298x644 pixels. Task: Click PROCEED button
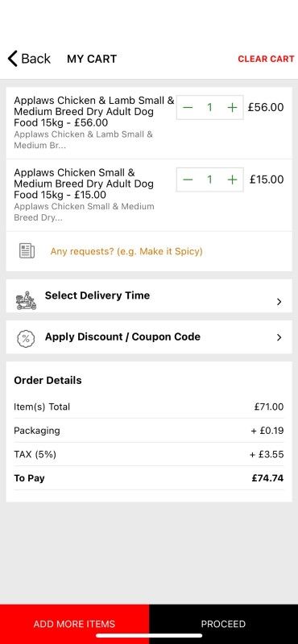click(x=224, y=624)
